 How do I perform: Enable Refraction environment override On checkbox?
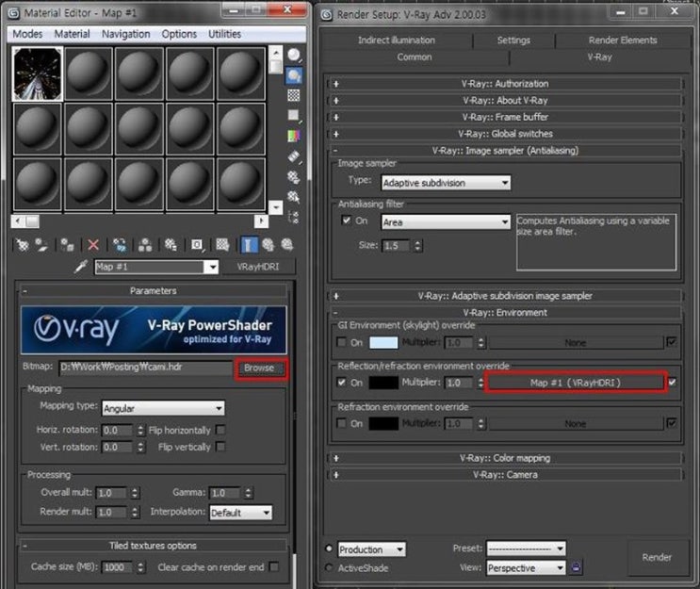(341, 423)
